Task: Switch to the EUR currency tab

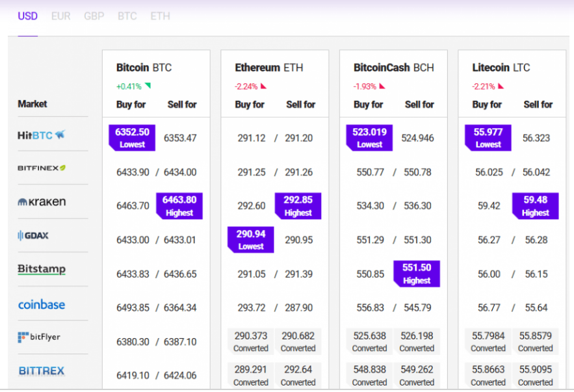Action: point(60,16)
